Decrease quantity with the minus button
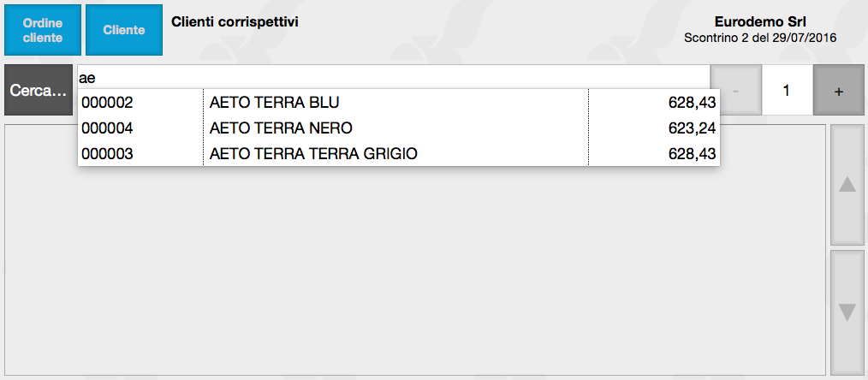 (736, 91)
